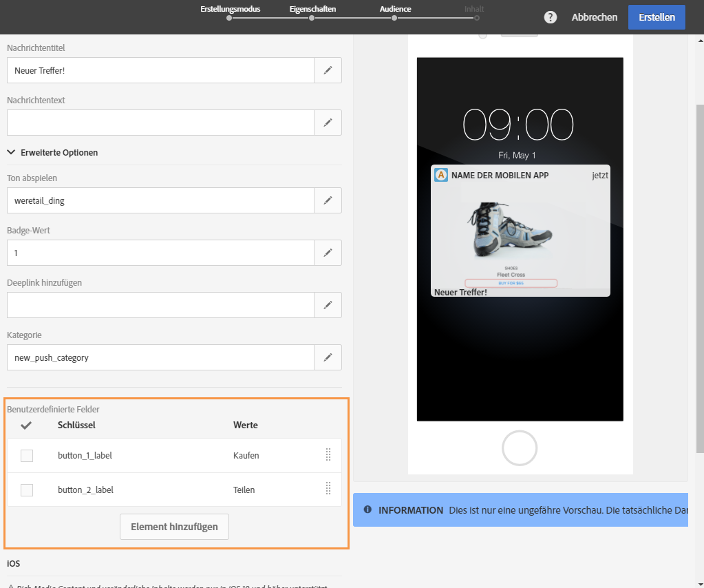Click the blue Erstellen button
The image size is (704, 588).
click(657, 17)
